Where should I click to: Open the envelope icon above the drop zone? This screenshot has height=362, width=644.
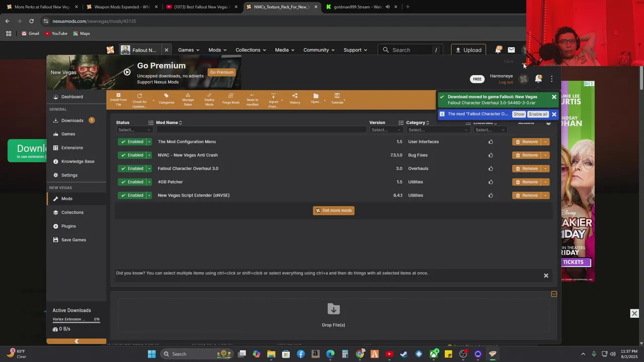click(554, 294)
